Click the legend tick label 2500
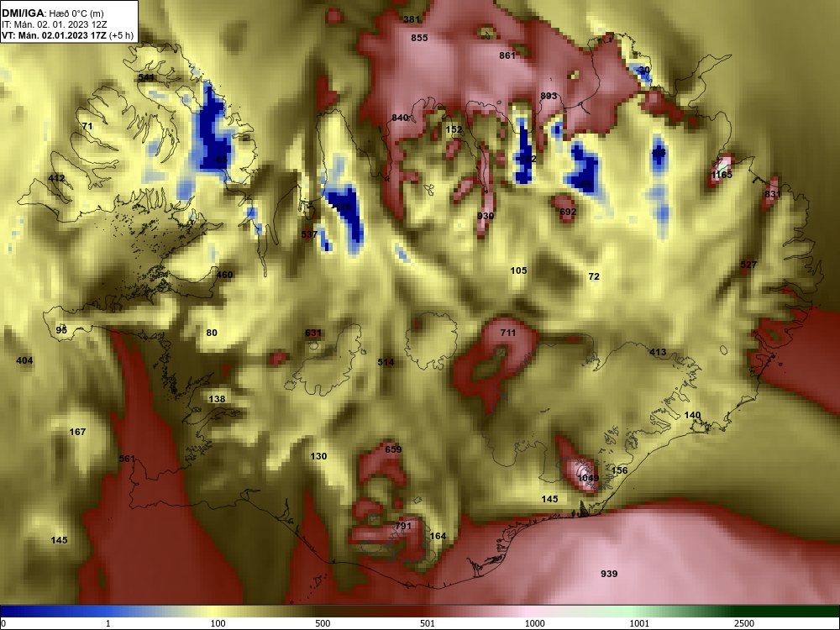This screenshot has width=840, height=630. pyautogui.click(x=744, y=623)
